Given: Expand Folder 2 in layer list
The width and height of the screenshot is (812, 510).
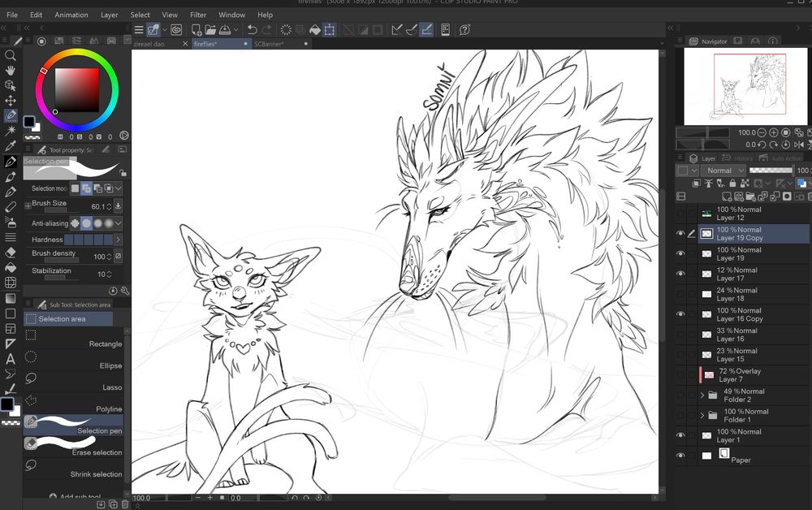Looking at the screenshot, I should [702, 395].
